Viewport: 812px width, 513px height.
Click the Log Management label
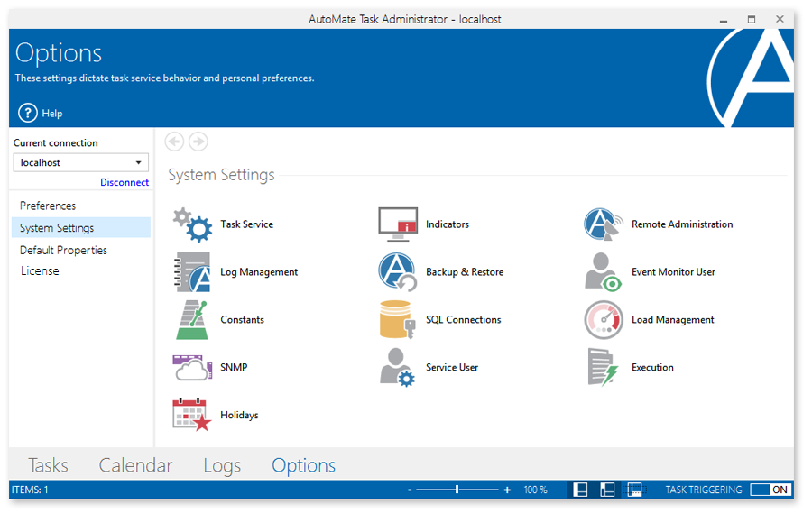pos(259,272)
